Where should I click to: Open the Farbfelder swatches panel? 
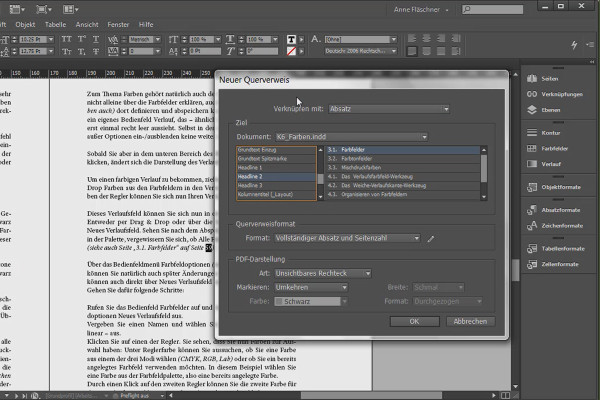click(x=548, y=149)
